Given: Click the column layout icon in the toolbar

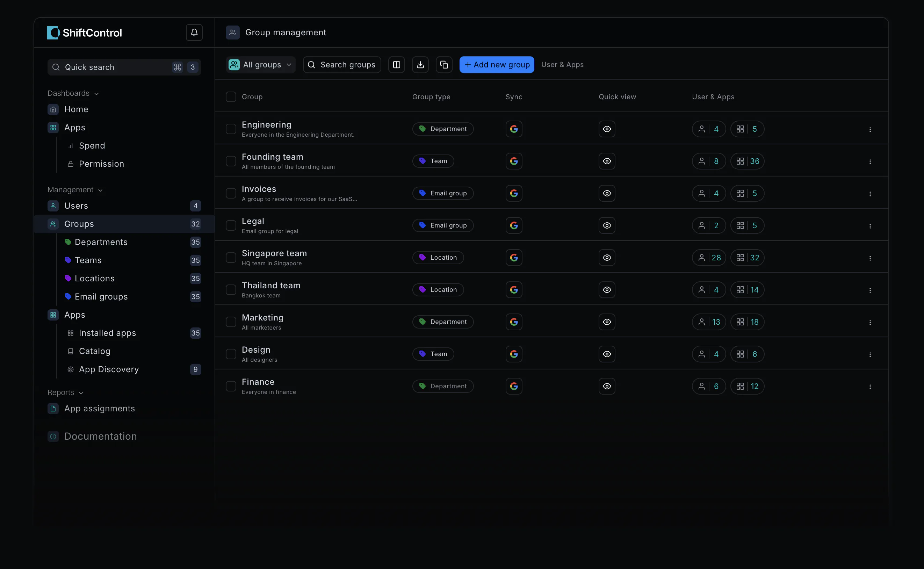Looking at the screenshot, I should (x=397, y=65).
